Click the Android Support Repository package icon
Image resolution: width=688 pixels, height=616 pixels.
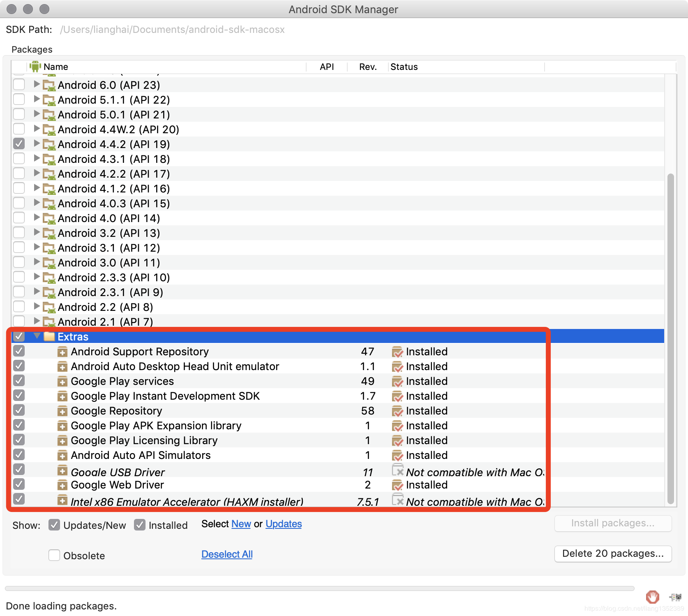click(x=62, y=352)
